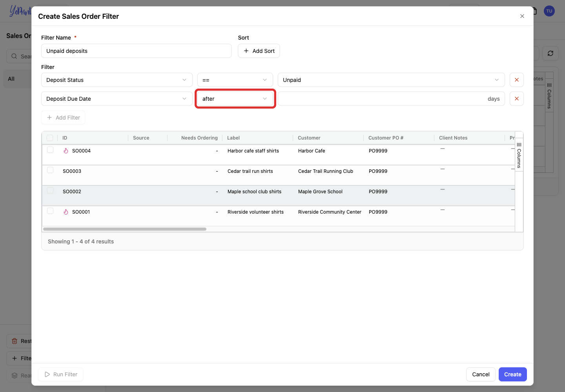
Task: Close the Create Sales Order Filter dialog
Action: (x=522, y=16)
